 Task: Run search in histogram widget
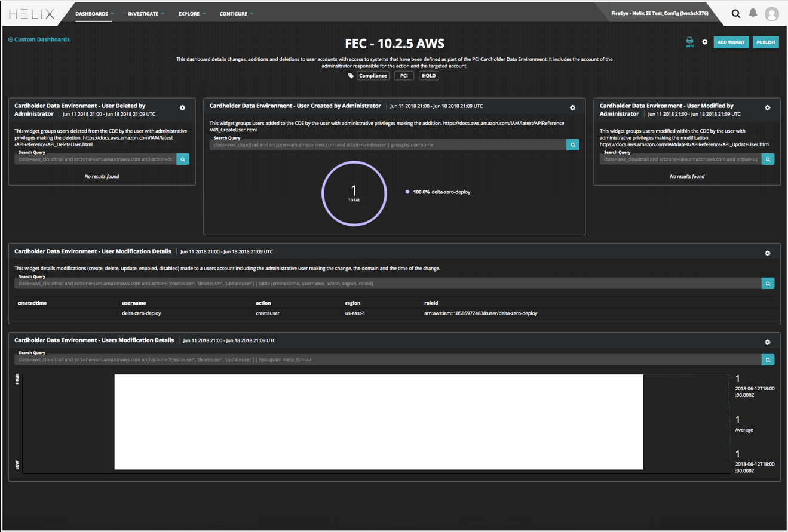768,360
